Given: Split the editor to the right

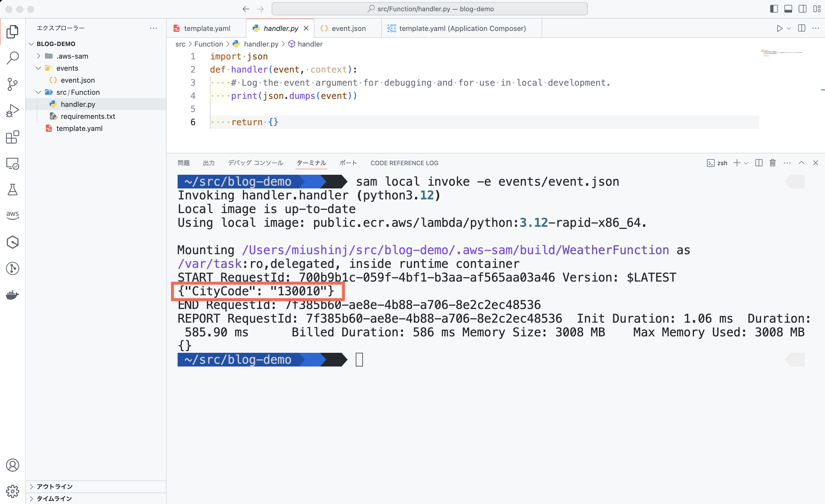Looking at the screenshot, I should click(801, 28).
